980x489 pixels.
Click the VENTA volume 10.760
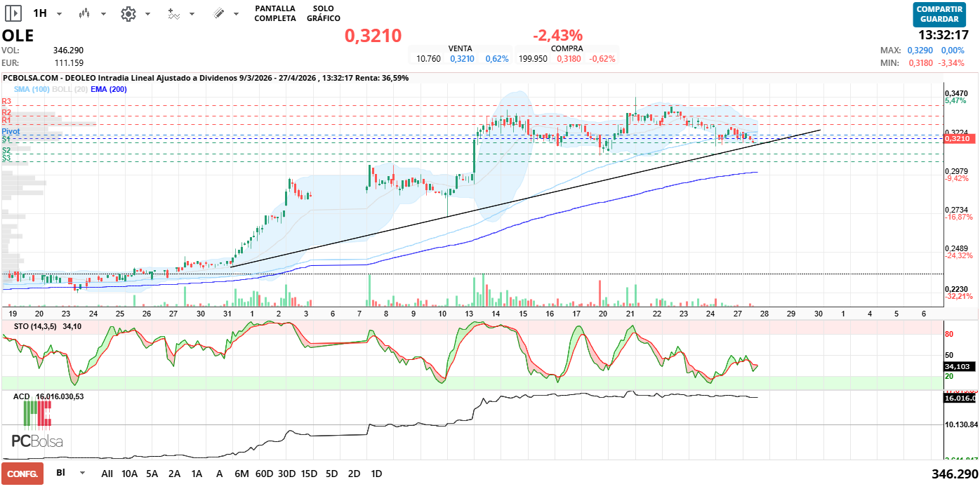pos(429,59)
